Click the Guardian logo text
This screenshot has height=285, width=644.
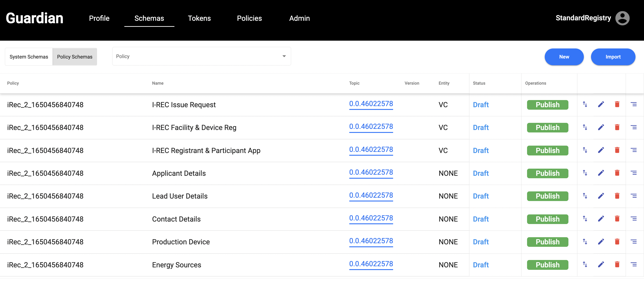(34, 18)
